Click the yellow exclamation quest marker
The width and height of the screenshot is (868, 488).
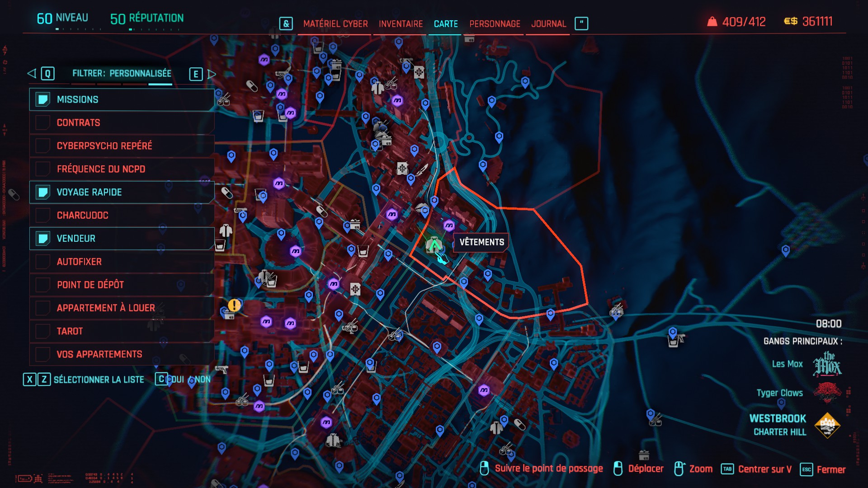tap(234, 305)
